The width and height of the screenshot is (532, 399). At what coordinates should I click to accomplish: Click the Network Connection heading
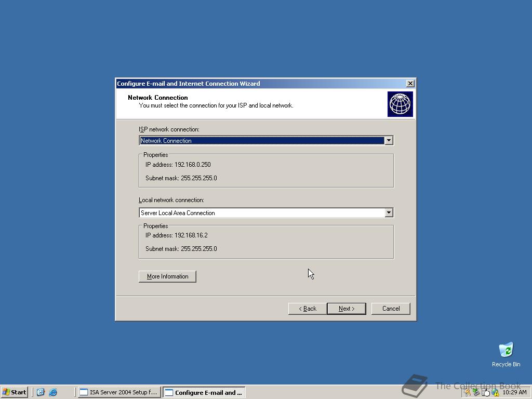[158, 97]
